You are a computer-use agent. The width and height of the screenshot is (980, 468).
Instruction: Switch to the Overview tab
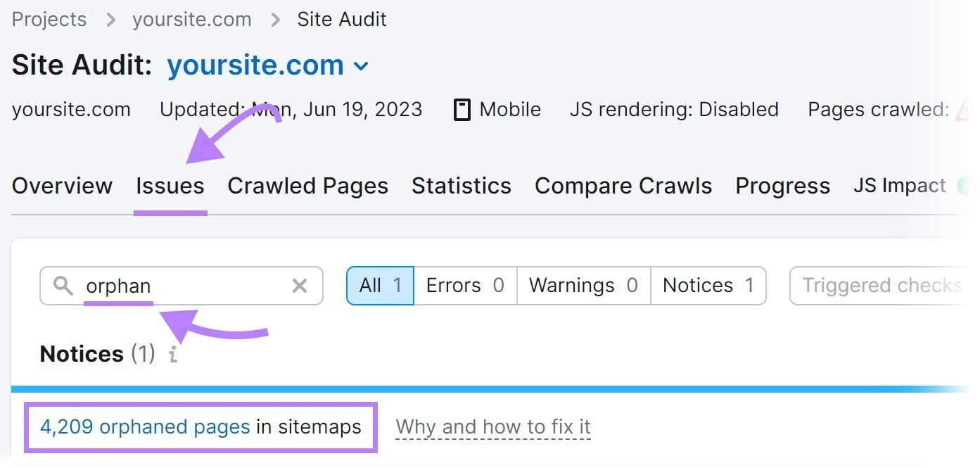pyautogui.click(x=62, y=186)
